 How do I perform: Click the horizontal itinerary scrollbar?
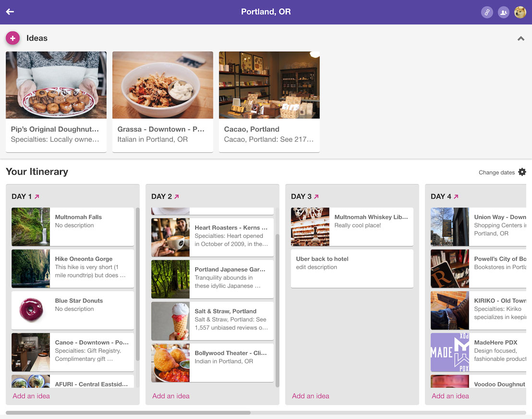[x=128, y=413]
